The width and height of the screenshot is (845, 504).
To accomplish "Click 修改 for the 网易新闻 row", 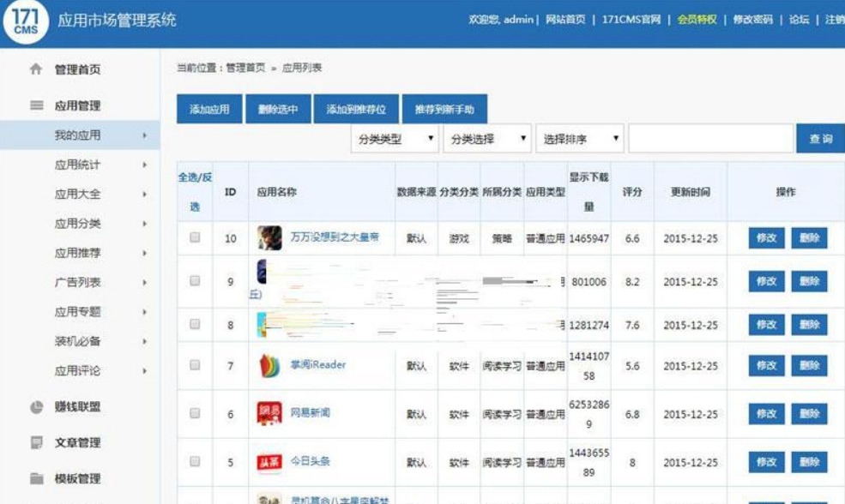I will coord(766,414).
